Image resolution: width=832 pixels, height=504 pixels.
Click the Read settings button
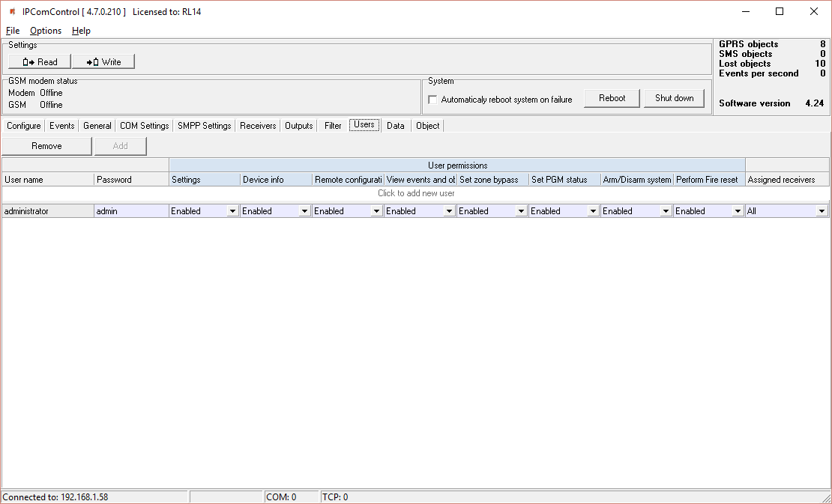[40, 62]
